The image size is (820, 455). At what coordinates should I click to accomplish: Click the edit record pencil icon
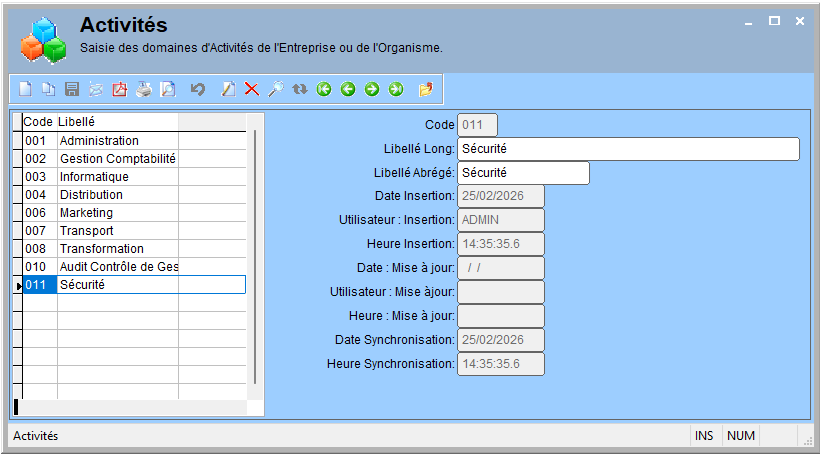click(x=228, y=89)
